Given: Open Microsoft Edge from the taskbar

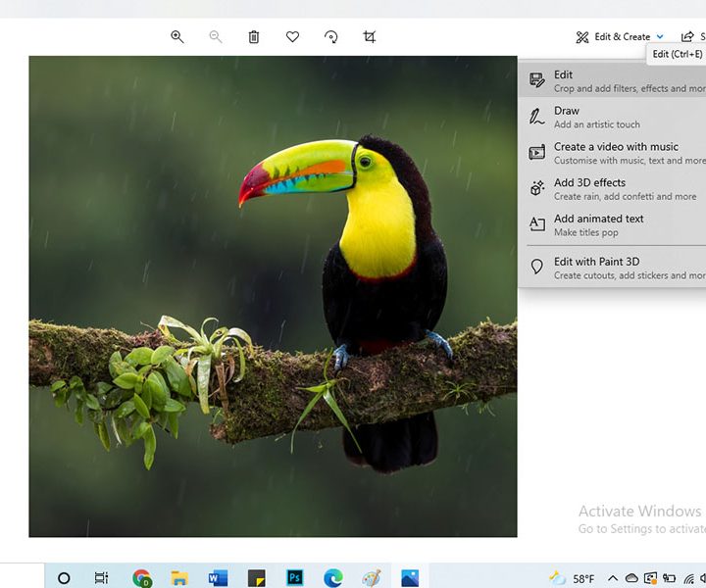Looking at the screenshot, I should [333, 578].
